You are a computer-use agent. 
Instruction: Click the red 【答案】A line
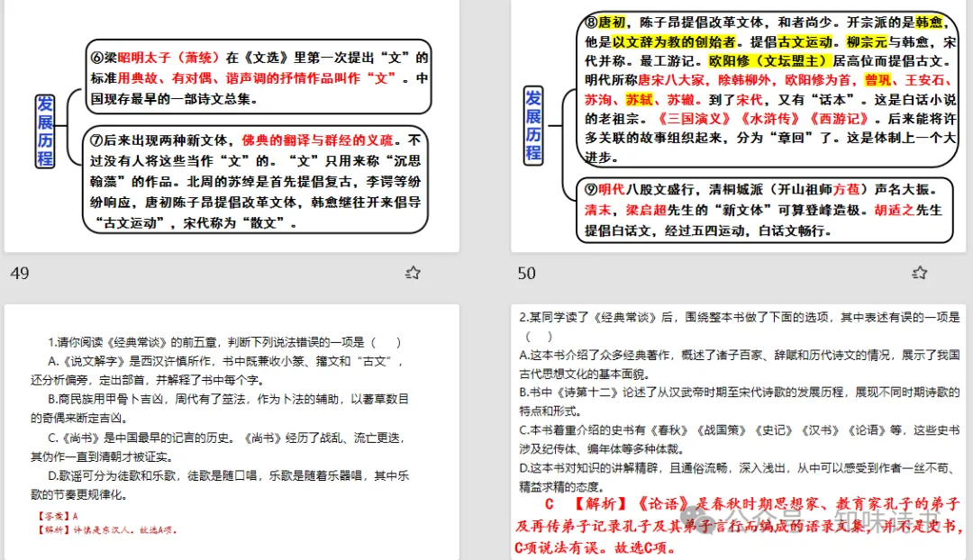pos(58,516)
